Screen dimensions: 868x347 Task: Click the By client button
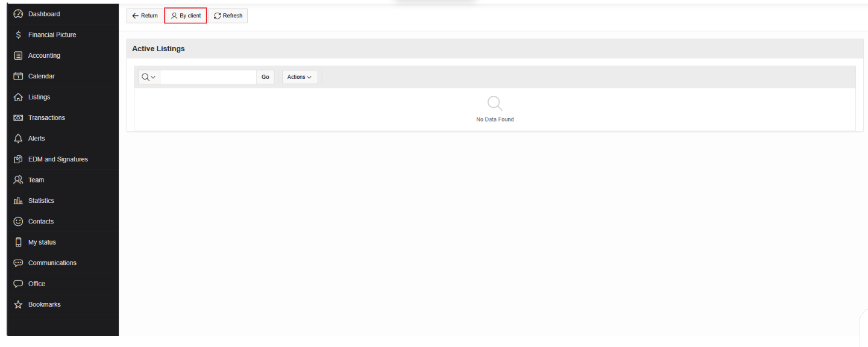[x=186, y=16]
